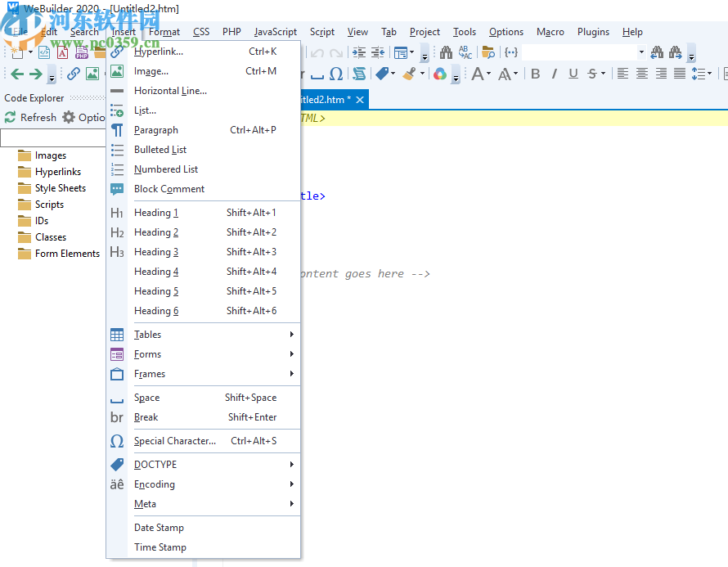Choose Hyperlink... from Insert menu
The image size is (728, 567).
pyautogui.click(x=204, y=52)
